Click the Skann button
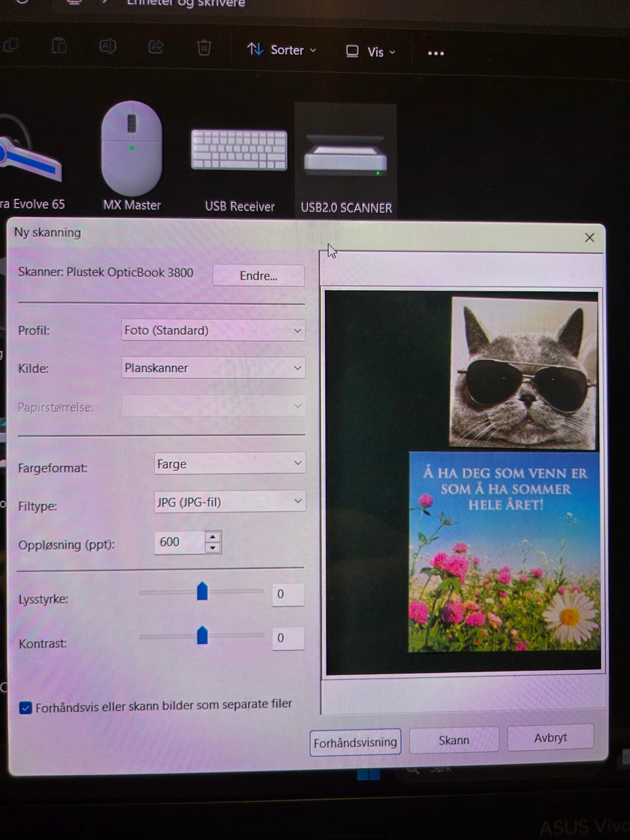 pyautogui.click(x=454, y=740)
